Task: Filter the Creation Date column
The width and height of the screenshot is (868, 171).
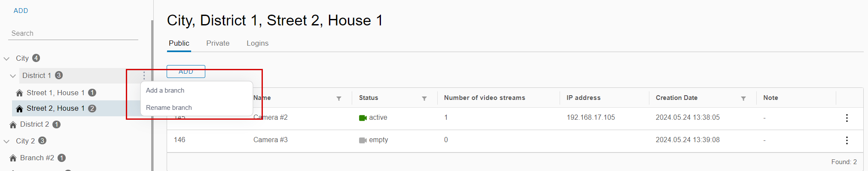Action: tap(743, 99)
